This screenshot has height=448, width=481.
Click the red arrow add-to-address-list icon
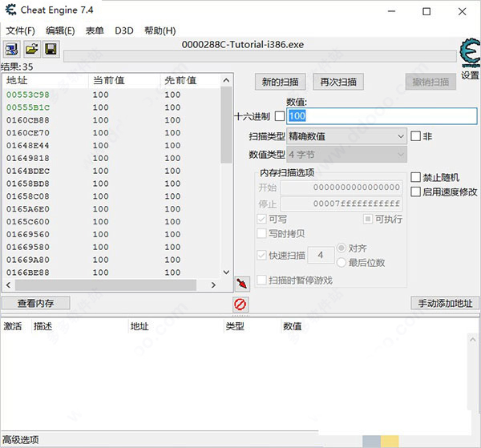[242, 285]
